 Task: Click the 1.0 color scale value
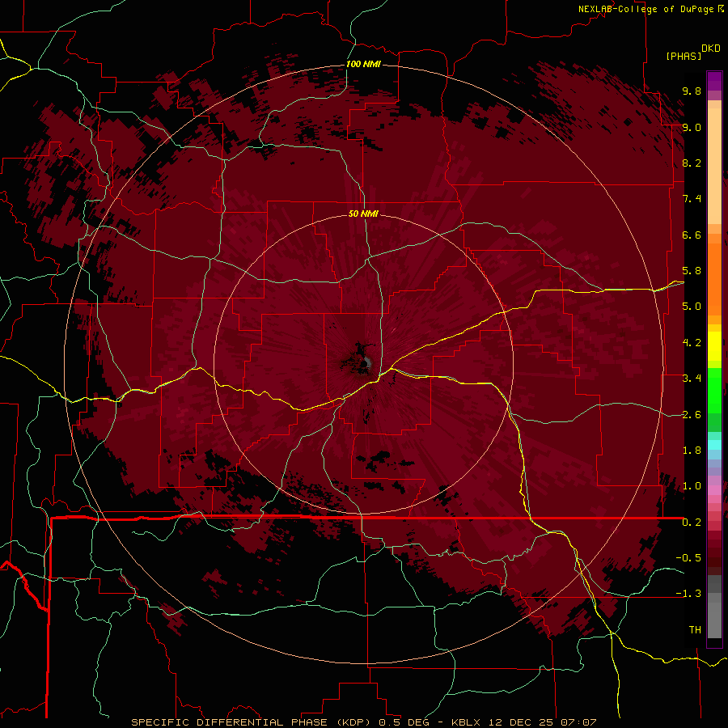point(692,486)
